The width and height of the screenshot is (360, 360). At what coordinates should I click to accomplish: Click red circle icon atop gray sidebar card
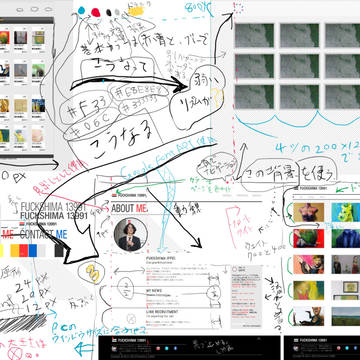coord(234,269)
